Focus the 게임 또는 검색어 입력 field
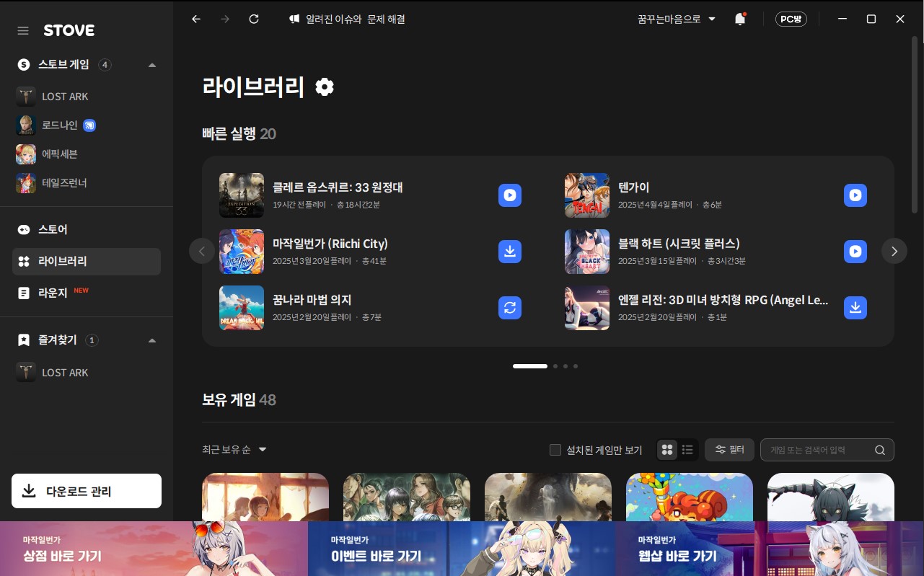Screen dimensions: 924x576 [827, 450]
